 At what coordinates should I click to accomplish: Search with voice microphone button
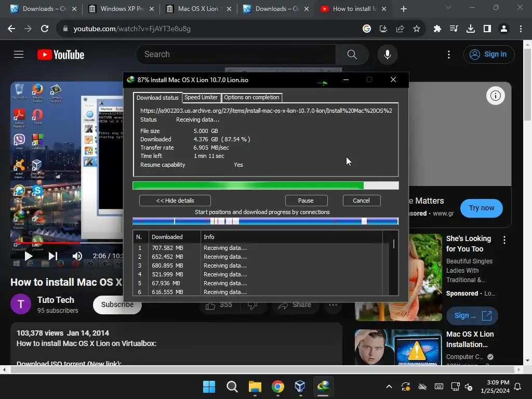(x=387, y=54)
